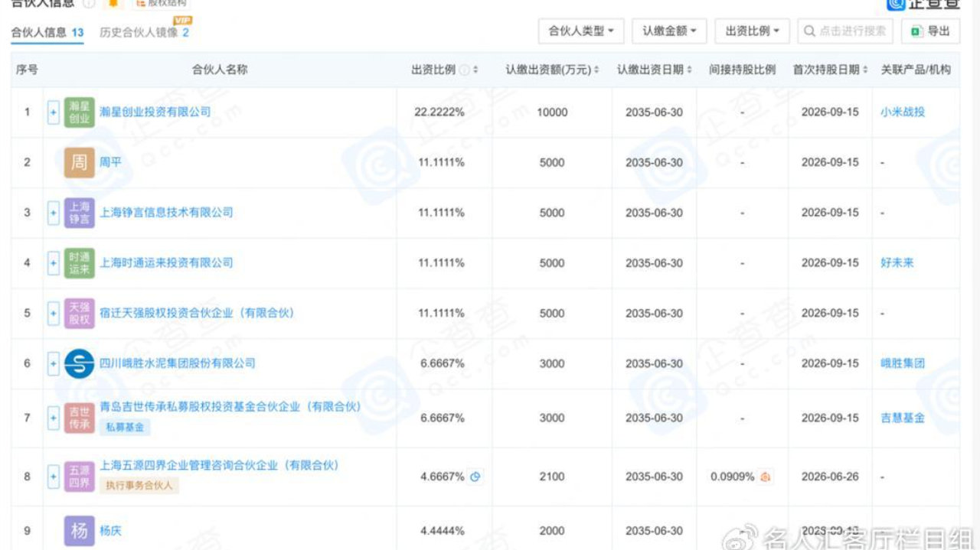980x550 pixels.
Task: Open 上海铮言信息技术有限公司 link
Action: click(166, 213)
